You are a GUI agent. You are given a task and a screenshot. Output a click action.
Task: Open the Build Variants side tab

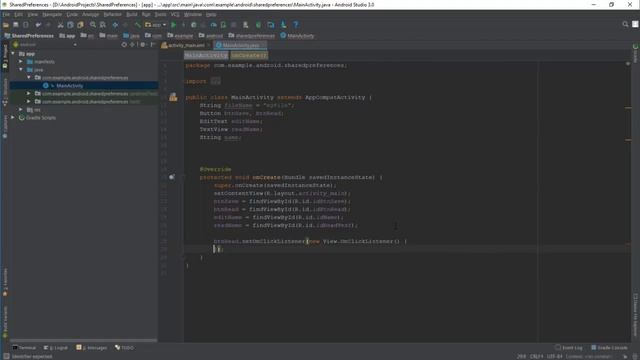5,322
